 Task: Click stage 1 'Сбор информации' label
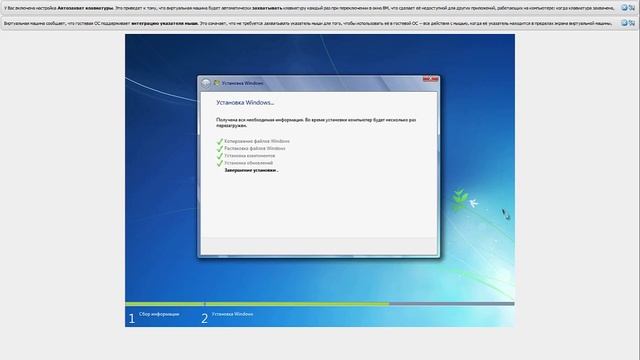159,314
